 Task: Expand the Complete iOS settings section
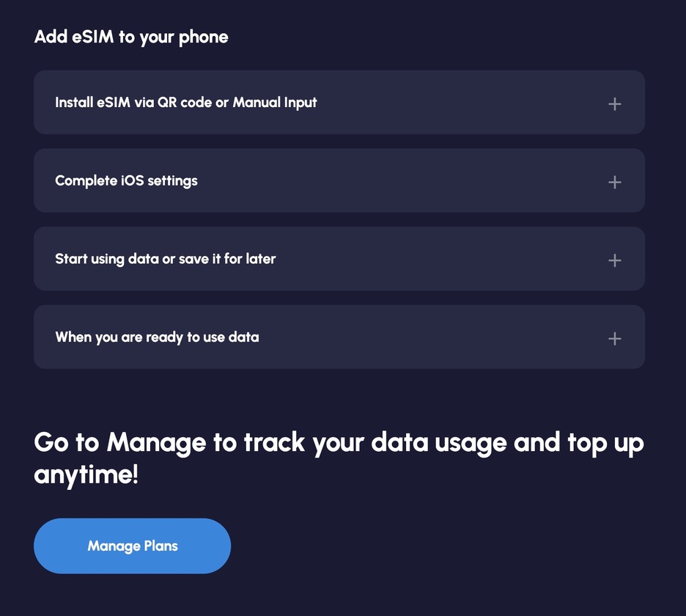[339, 180]
